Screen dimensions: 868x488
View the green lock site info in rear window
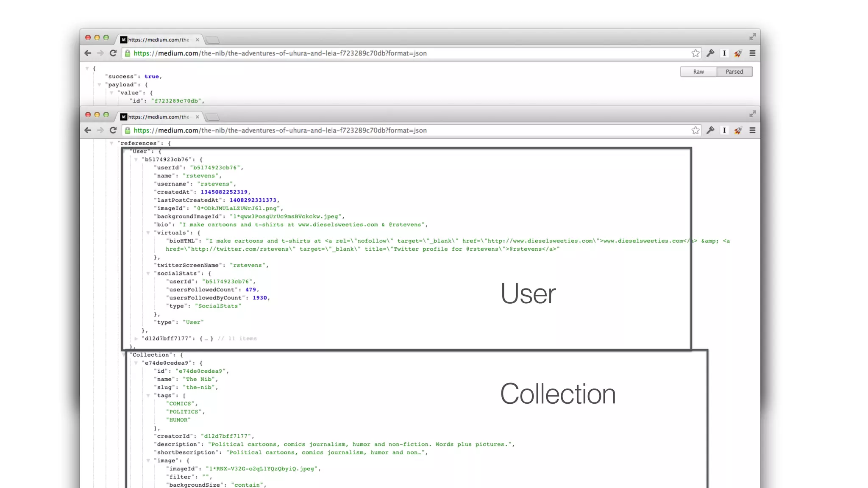[128, 53]
